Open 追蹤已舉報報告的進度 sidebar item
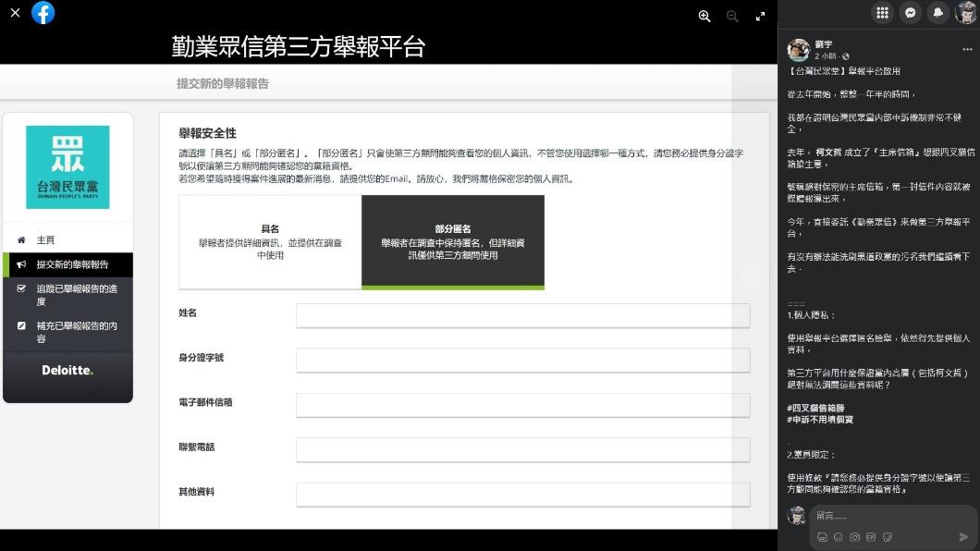This screenshot has height=551, width=980. click(x=67, y=295)
